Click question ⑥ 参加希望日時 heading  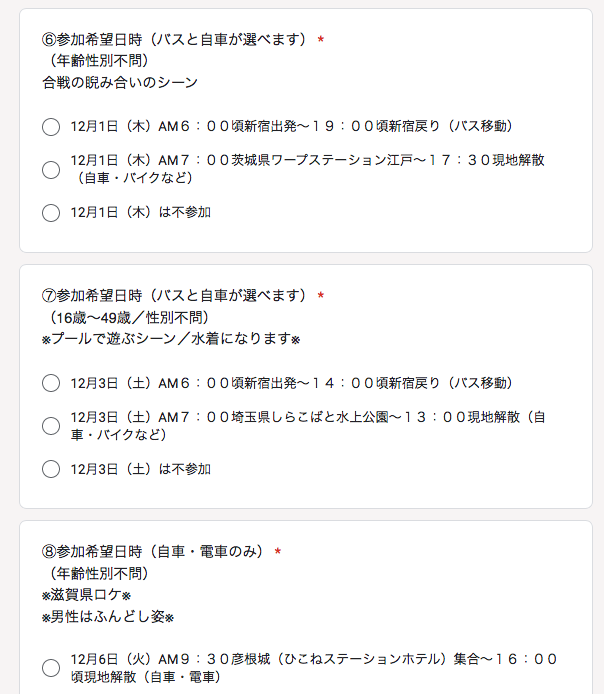pos(173,40)
